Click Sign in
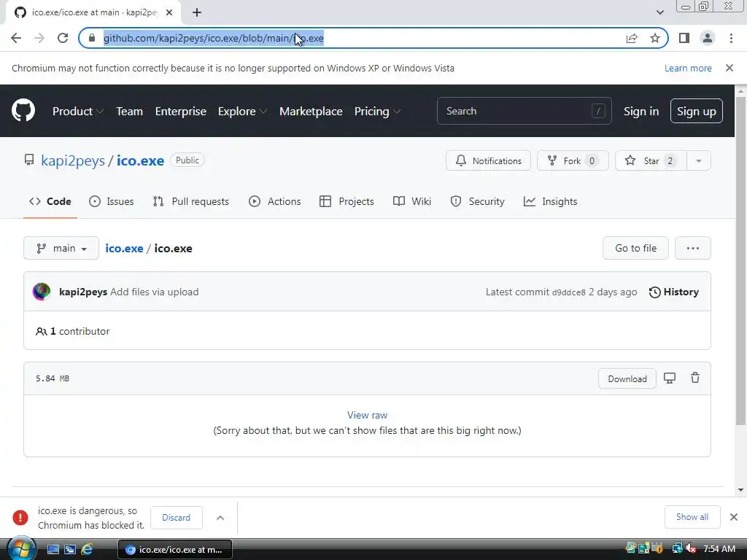 coord(641,112)
